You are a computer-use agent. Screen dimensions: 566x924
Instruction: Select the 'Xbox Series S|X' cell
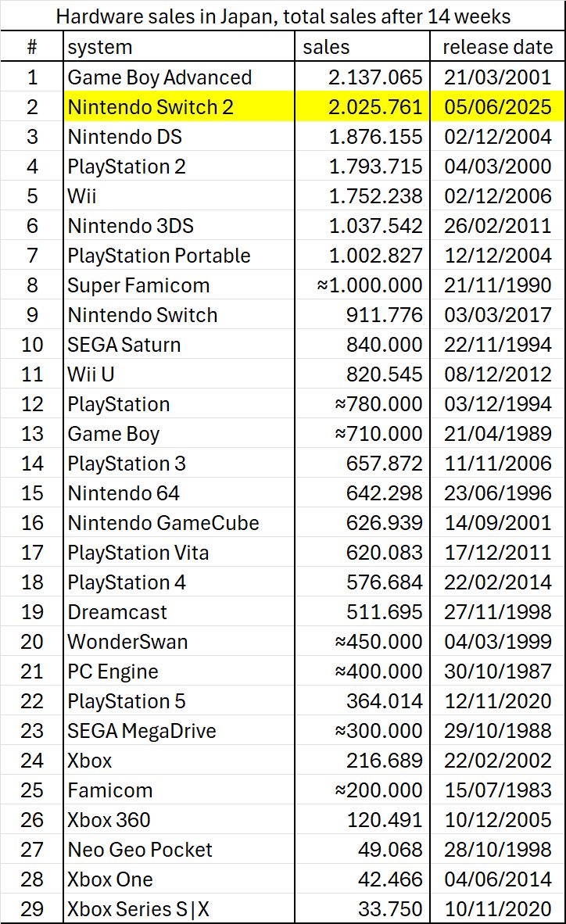pos(179,908)
